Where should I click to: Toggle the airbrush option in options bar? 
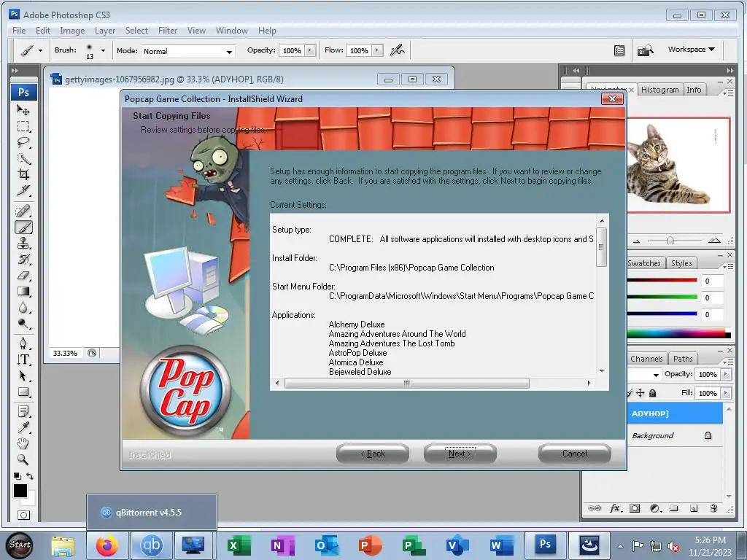click(397, 50)
